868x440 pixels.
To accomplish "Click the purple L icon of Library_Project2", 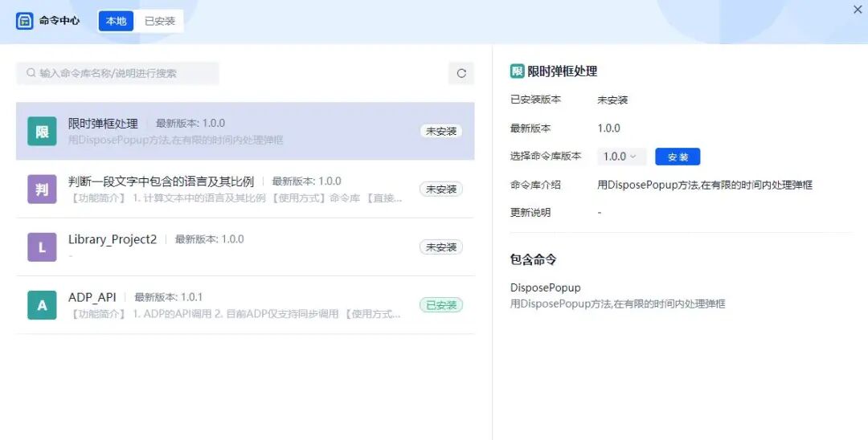I will click(x=42, y=247).
